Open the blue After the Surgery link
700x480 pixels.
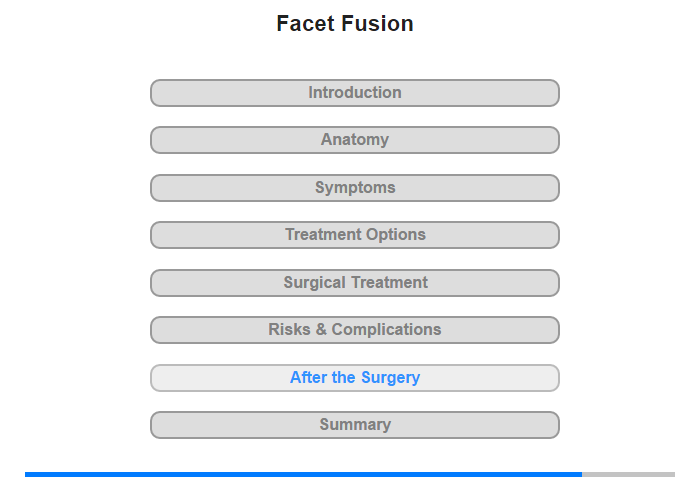[355, 378]
